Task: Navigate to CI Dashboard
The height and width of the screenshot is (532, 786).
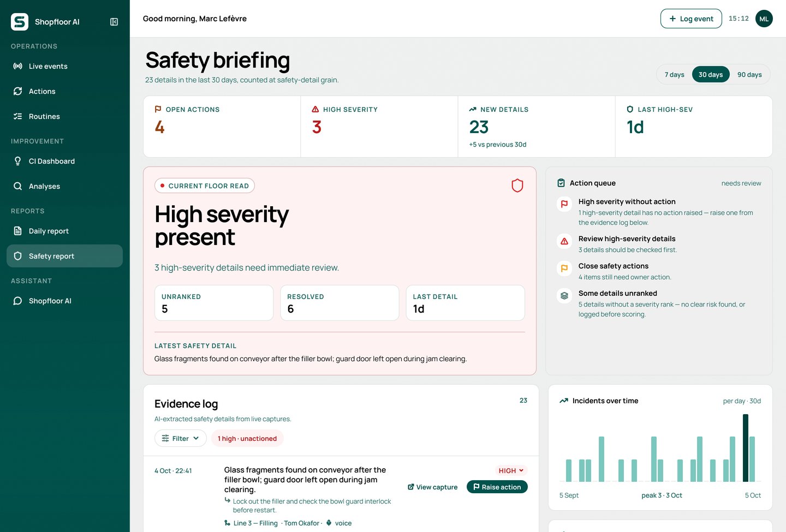Action: pyautogui.click(x=64, y=162)
